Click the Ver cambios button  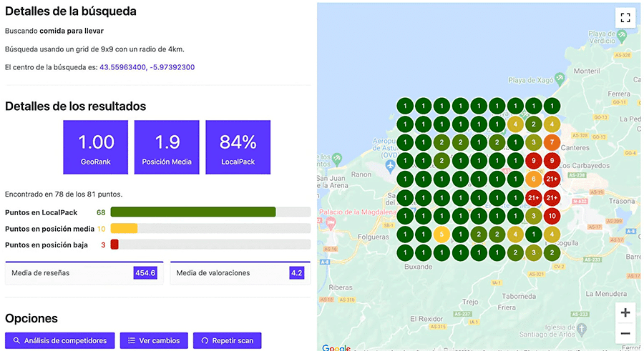[154, 340]
